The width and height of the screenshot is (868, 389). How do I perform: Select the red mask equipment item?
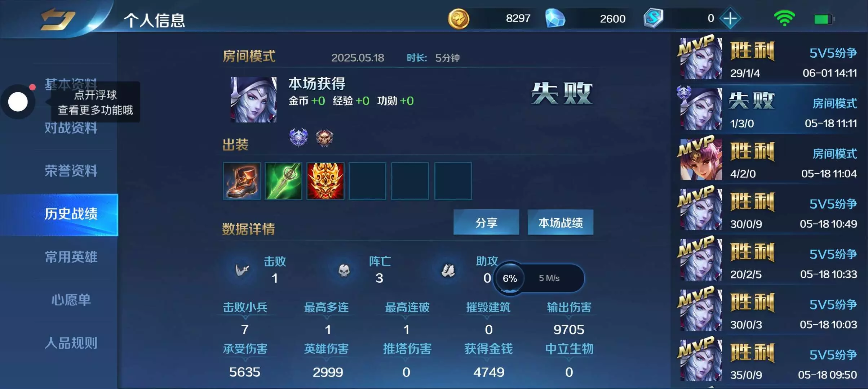(325, 181)
